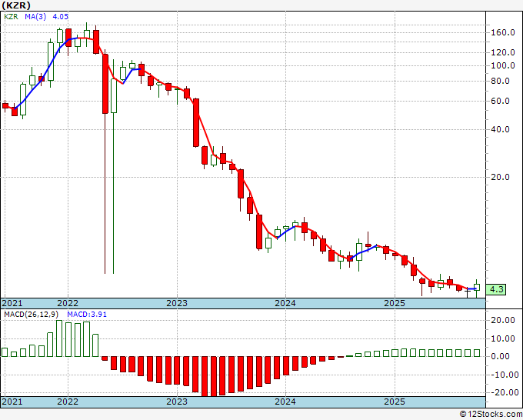Select 2021 on the price chart time axis
Viewport: 523px width, 420px height.
pyautogui.click(x=12, y=303)
